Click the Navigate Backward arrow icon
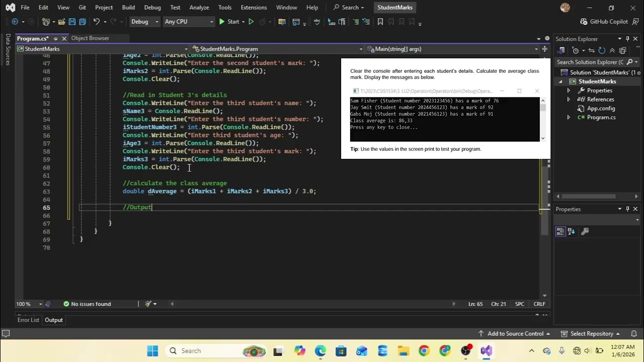 pyautogui.click(x=15, y=22)
